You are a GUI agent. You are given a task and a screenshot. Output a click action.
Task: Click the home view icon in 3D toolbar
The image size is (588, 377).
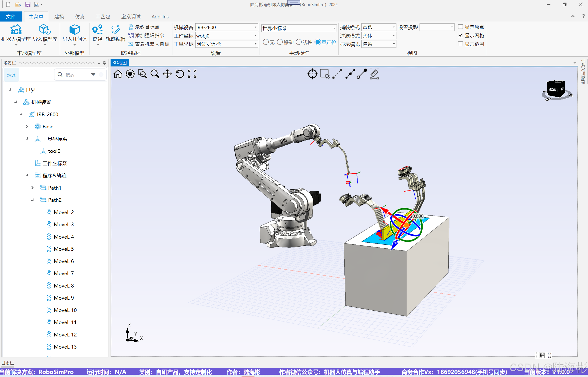[118, 74]
